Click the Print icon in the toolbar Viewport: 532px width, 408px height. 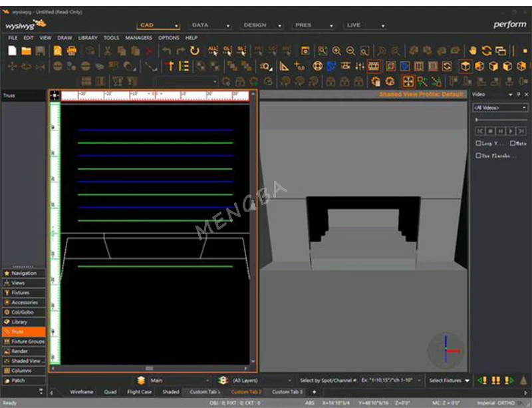click(72, 51)
